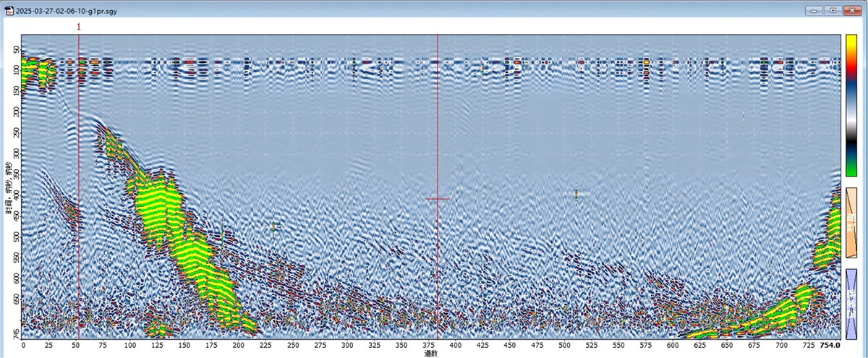The height and width of the screenshot is (358, 868).
Task: Click the title text 2025-03-27-02-06-10-g1pr.sgy
Action: (67, 11)
